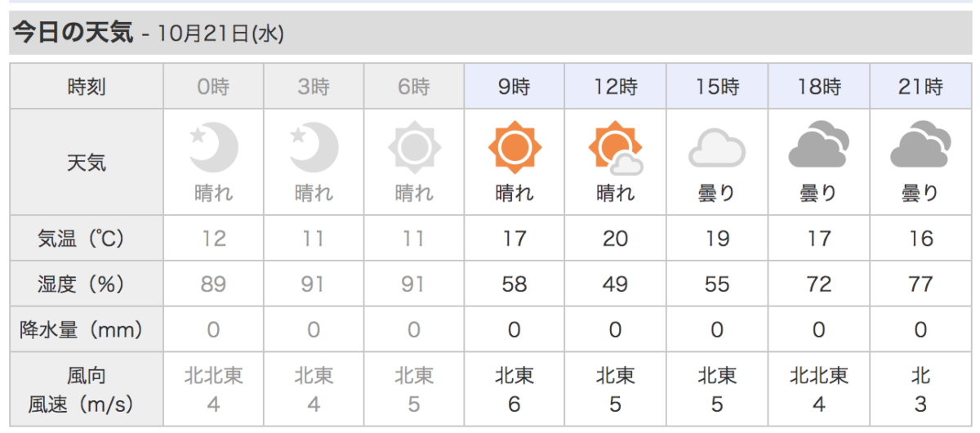Viewport: 980px width, 433px height.
Task: Select the 12時 column header
Action: tap(616, 86)
